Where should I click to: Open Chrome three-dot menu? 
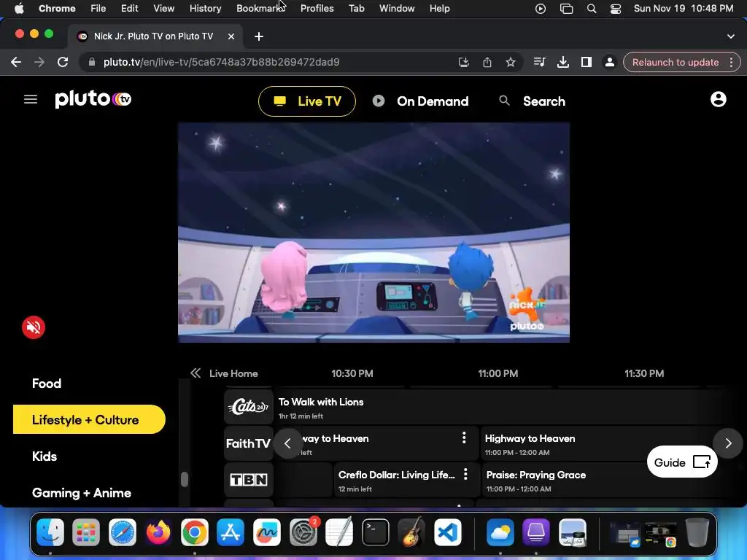(x=731, y=63)
